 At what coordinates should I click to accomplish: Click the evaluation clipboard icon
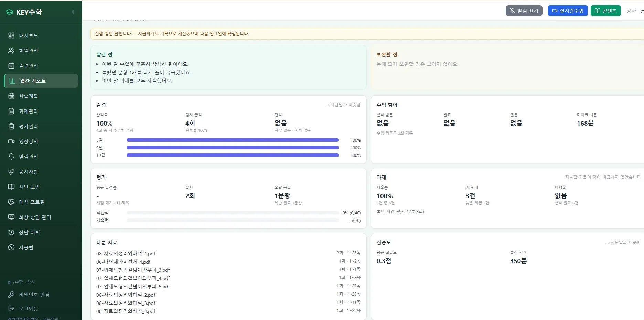(11, 126)
